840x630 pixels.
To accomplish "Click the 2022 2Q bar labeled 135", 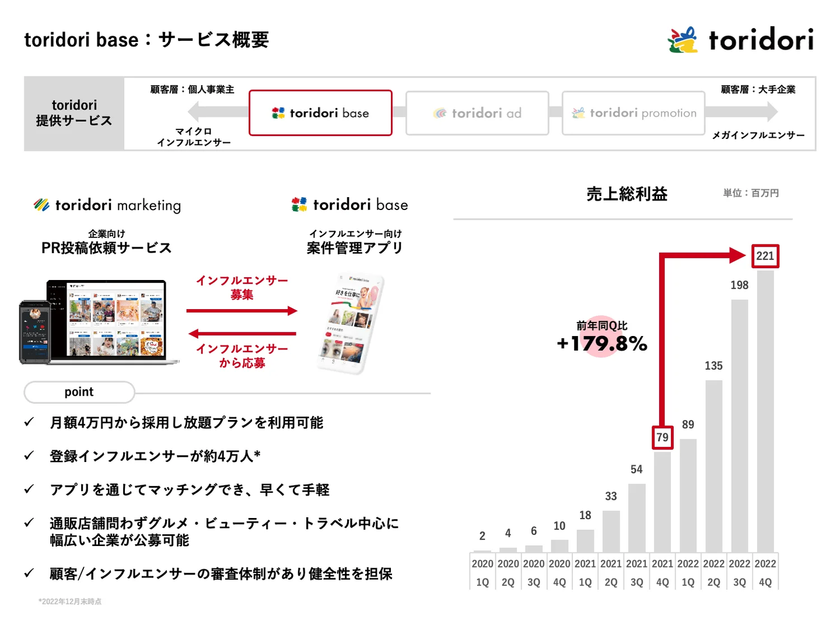I will point(714,466).
